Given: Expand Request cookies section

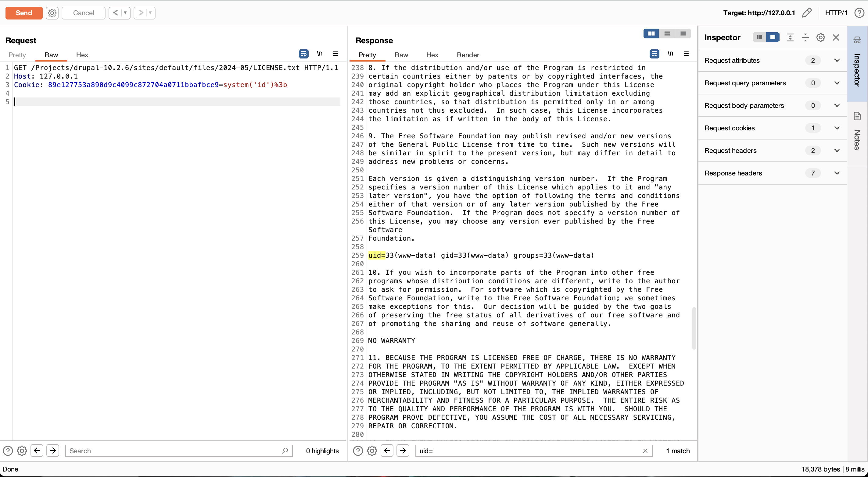Looking at the screenshot, I should coord(837,128).
